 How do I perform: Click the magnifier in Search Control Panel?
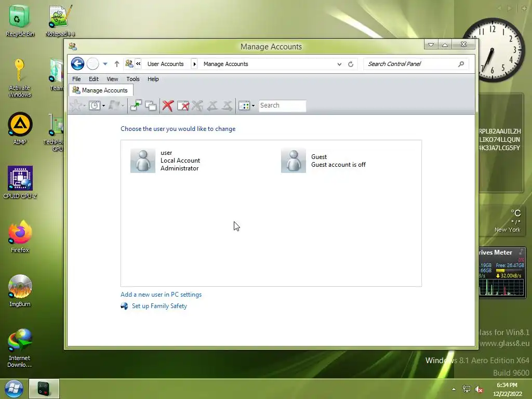tap(461, 64)
